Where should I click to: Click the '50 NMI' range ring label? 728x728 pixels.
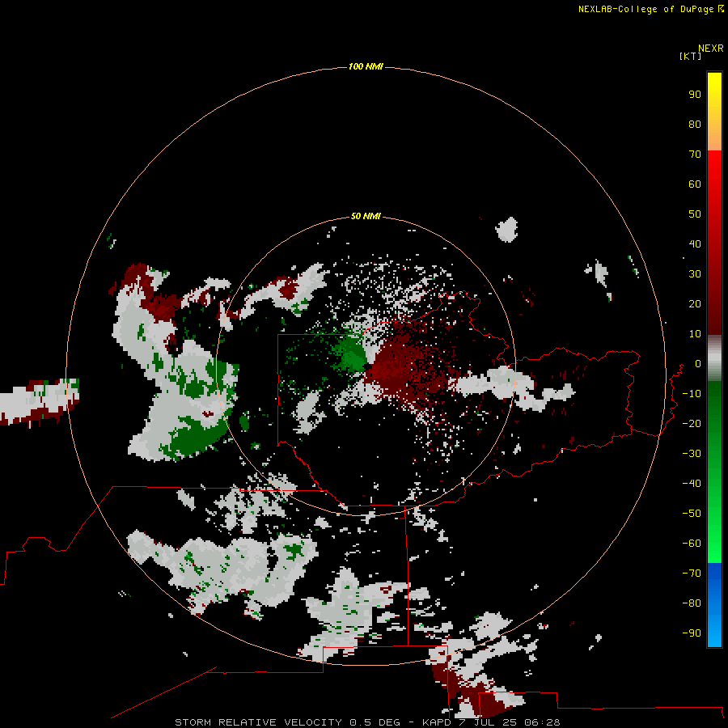click(366, 216)
